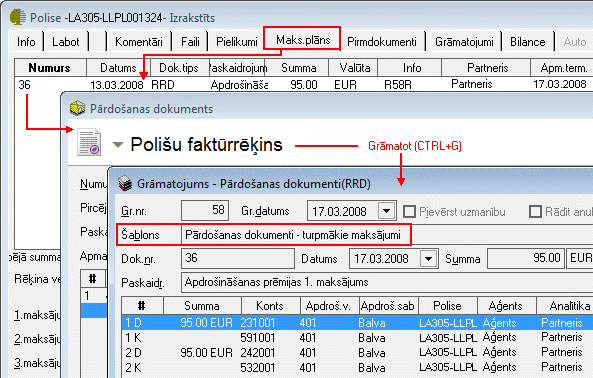The image size is (593, 378).
Task: Select the Maks.plāns tab
Action: pyautogui.click(x=303, y=40)
